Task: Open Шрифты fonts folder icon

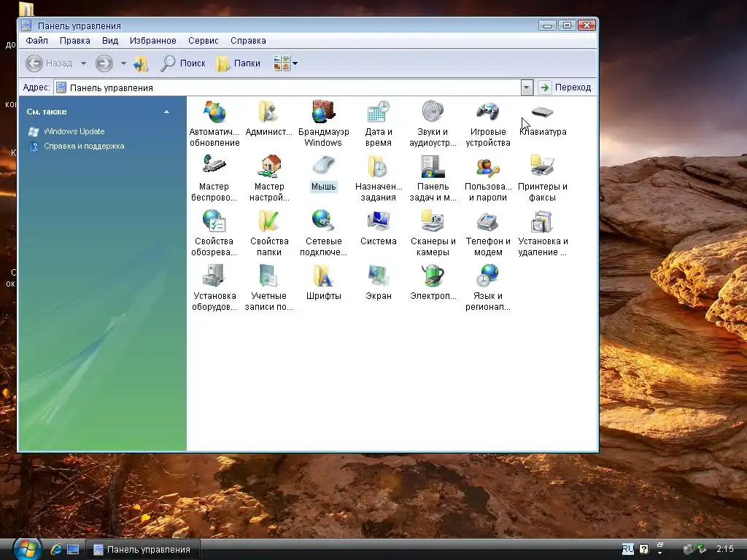Action: (323, 282)
